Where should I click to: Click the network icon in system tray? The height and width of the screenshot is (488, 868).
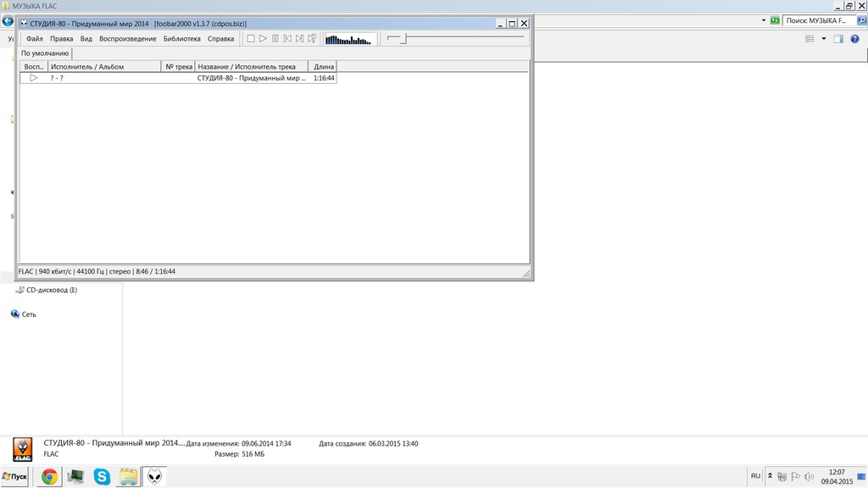(x=782, y=476)
